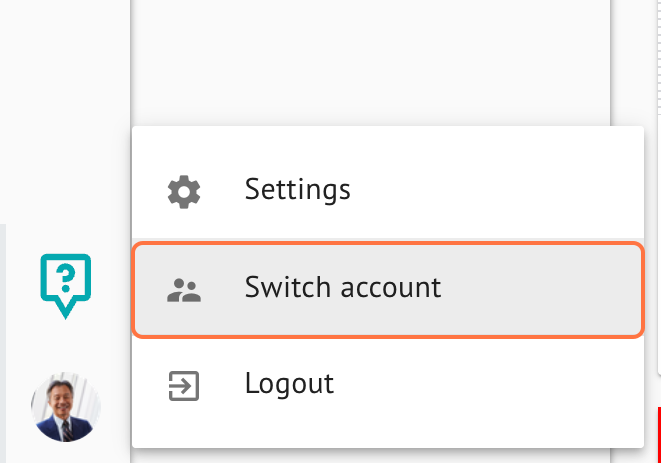This screenshot has width=661, height=463.
Task: Click the "Settings" text label
Action: click(x=298, y=190)
